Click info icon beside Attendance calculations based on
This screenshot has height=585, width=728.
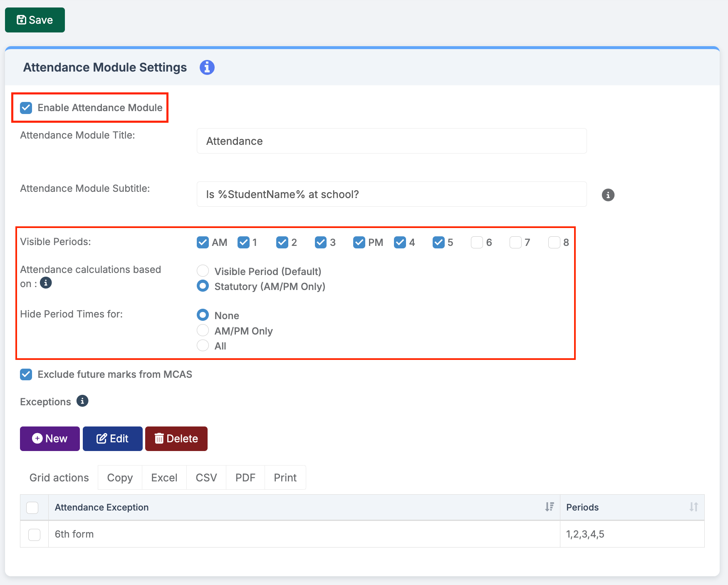(46, 283)
